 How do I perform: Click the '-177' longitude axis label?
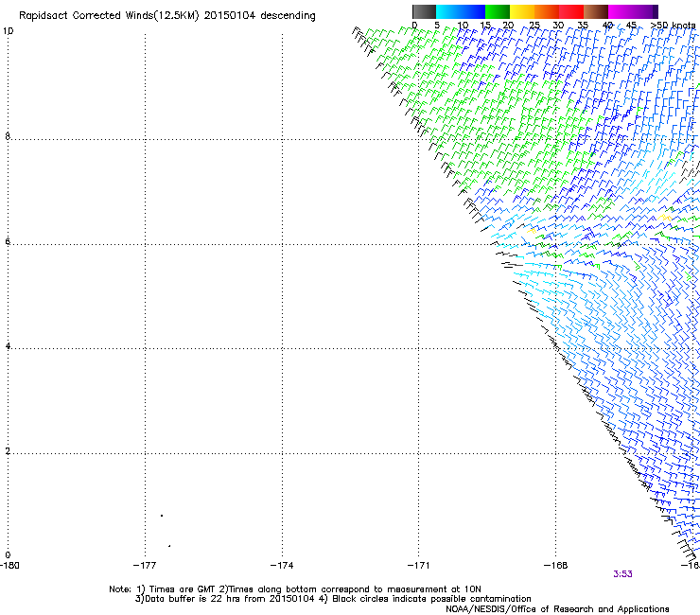(145, 566)
